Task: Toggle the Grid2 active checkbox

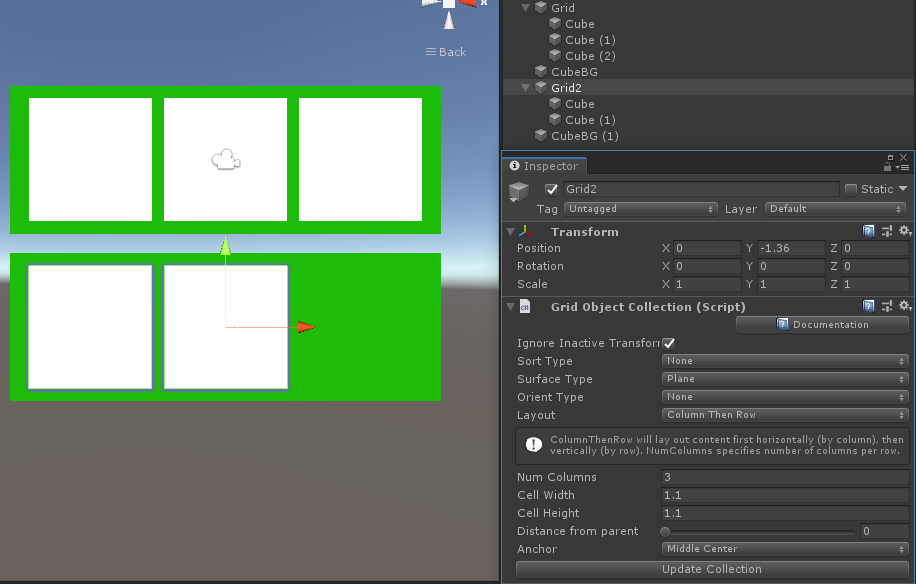Action: click(551, 189)
